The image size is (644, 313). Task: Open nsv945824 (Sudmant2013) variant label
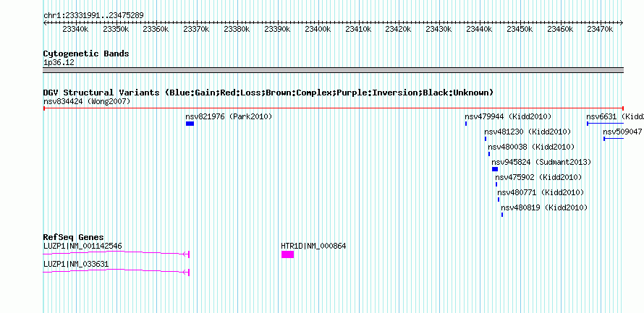click(x=541, y=162)
